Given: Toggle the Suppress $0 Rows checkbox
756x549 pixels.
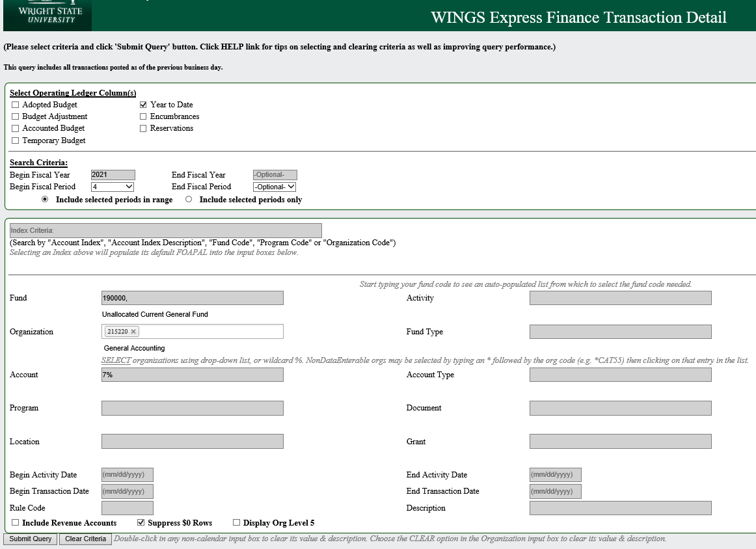Looking at the screenshot, I should [x=141, y=523].
